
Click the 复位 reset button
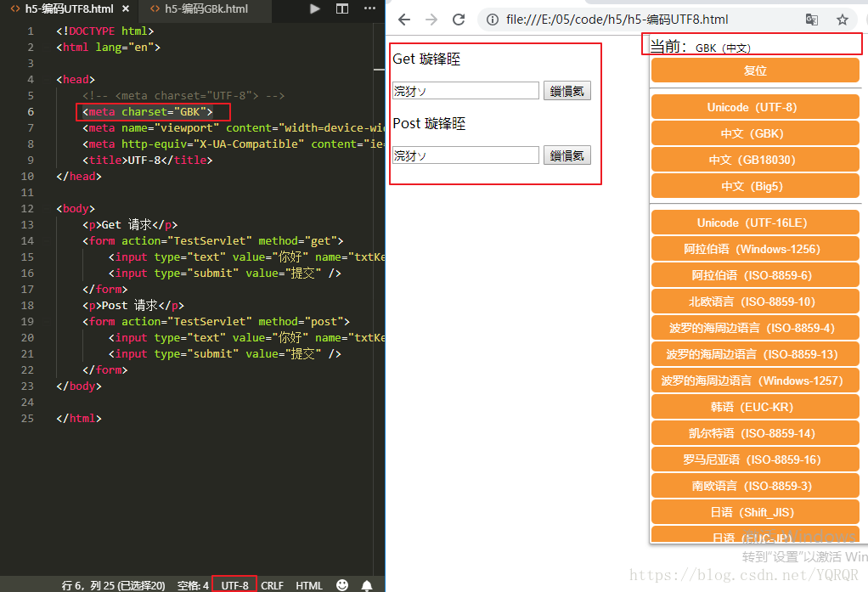755,70
